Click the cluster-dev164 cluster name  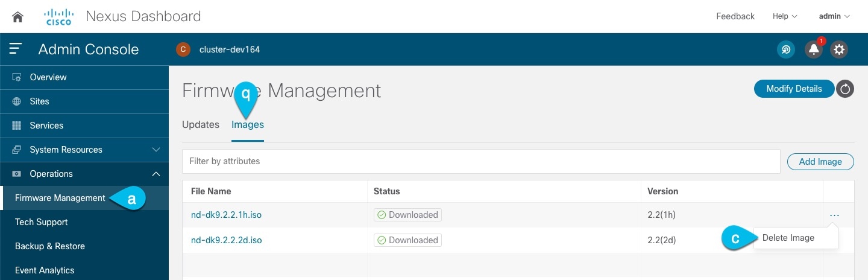[x=230, y=49]
